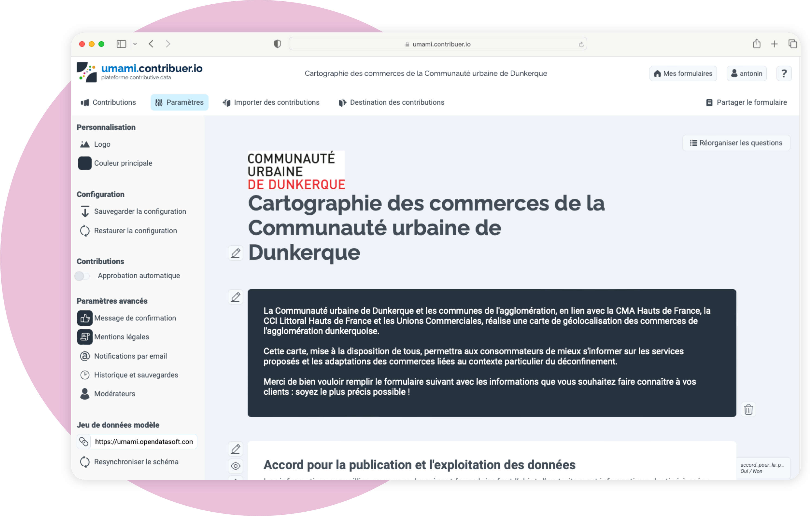Viewport: 812px width, 516px height.
Task: Click the Couleur principale dark swatch
Action: click(85, 163)
